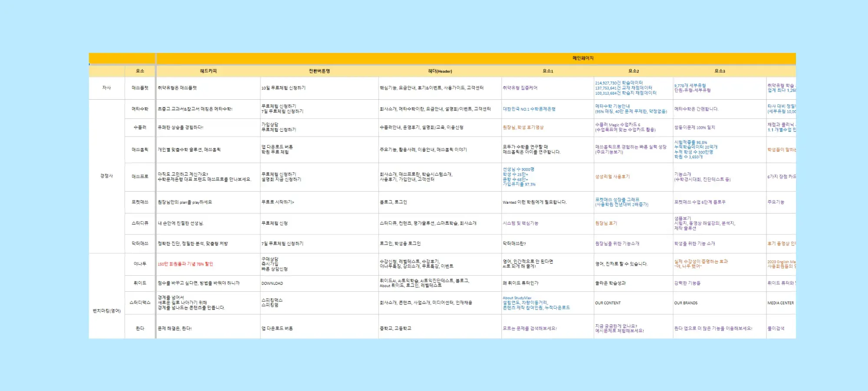Click the cell starting '214,927,730건 학습데이터'
The height and width of the screenshot is (391, 868).
tap(634, 88)
